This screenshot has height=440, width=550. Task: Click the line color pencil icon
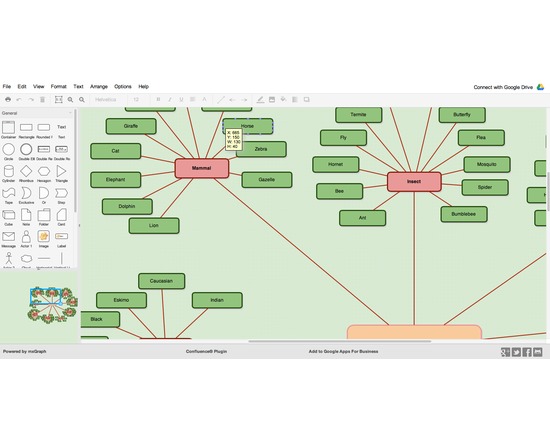coord(260,100)
